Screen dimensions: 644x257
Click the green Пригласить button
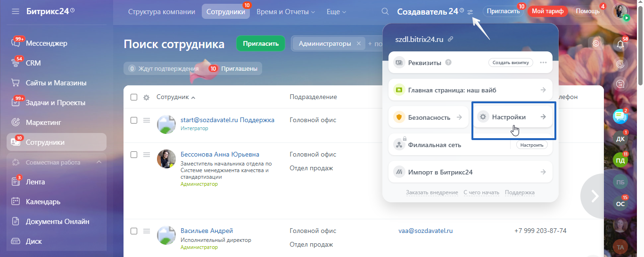261,44
